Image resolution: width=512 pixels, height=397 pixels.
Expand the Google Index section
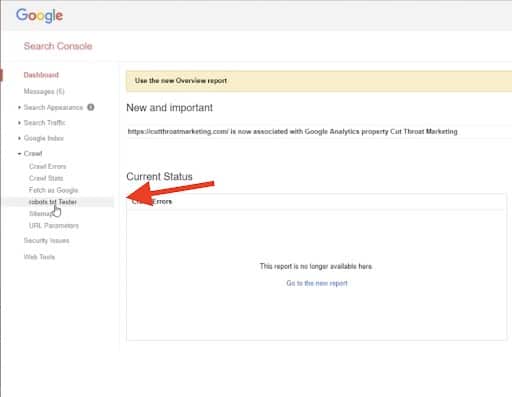(x=44, y=138)
